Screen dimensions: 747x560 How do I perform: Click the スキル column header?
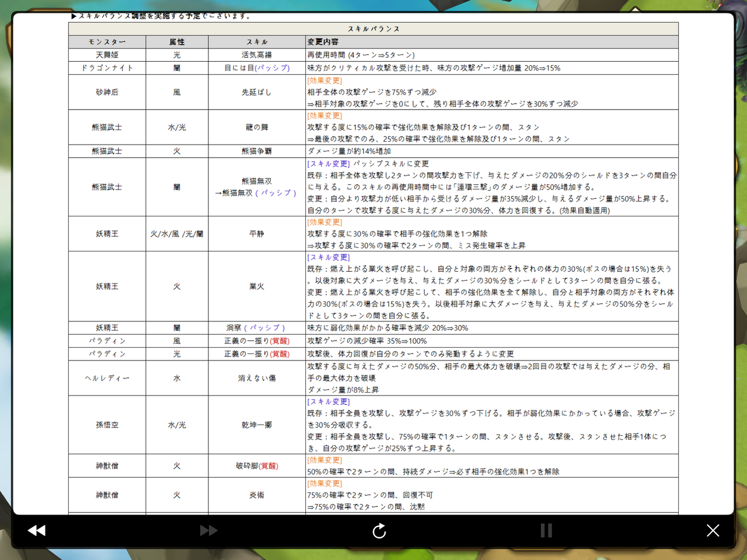click(x=257, y=42)
